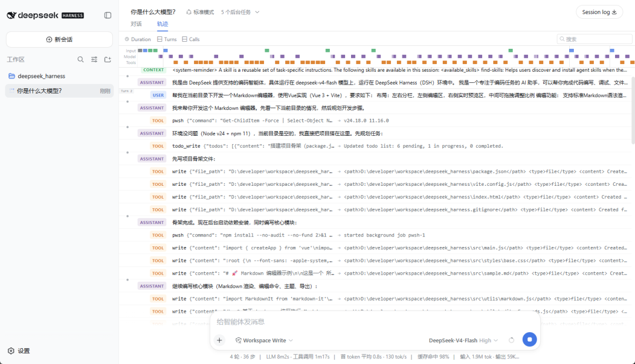The width and height of the screenshot is (635, 364).
Task: Search the workspace magnifier icon
Action: pos(81,59)
